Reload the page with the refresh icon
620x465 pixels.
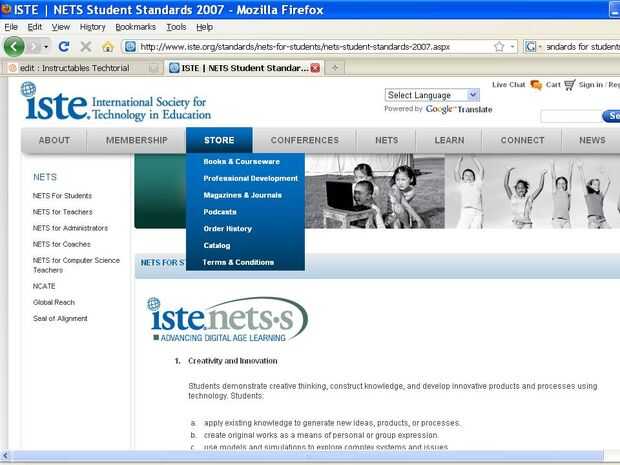tap(64, 47)
